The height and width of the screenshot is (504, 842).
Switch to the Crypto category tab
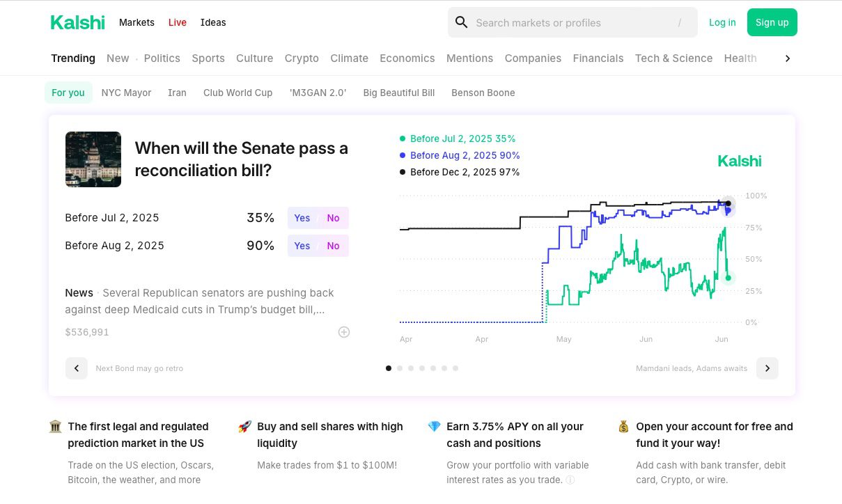pyautogui.click(x=302, y=58)
